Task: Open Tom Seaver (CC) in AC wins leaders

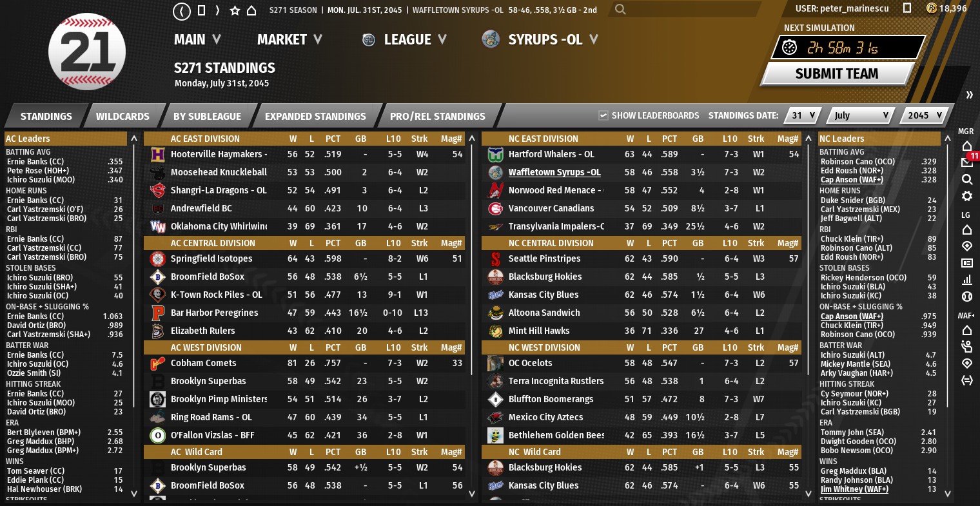Action: click(x=36, y=471)
